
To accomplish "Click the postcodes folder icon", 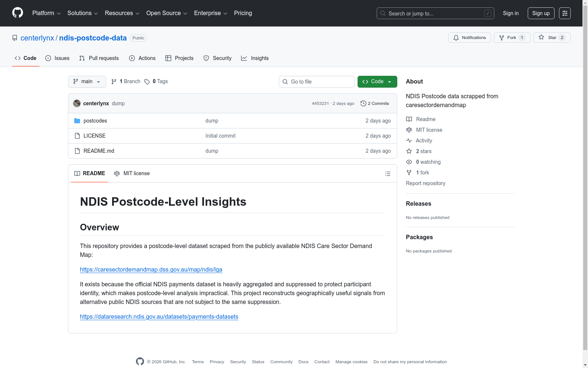I will tap(77, 121).
